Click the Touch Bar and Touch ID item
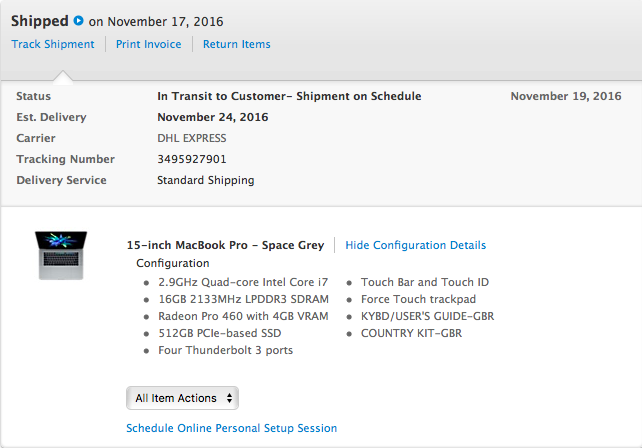Image resolution: width=642 pixels, height=448 pixels. [x=425, y=282]
